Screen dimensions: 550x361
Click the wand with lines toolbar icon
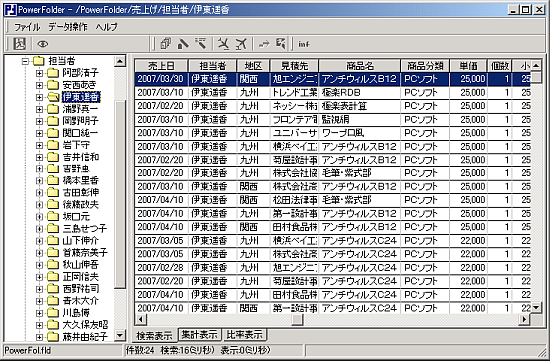tap(201, 44)
